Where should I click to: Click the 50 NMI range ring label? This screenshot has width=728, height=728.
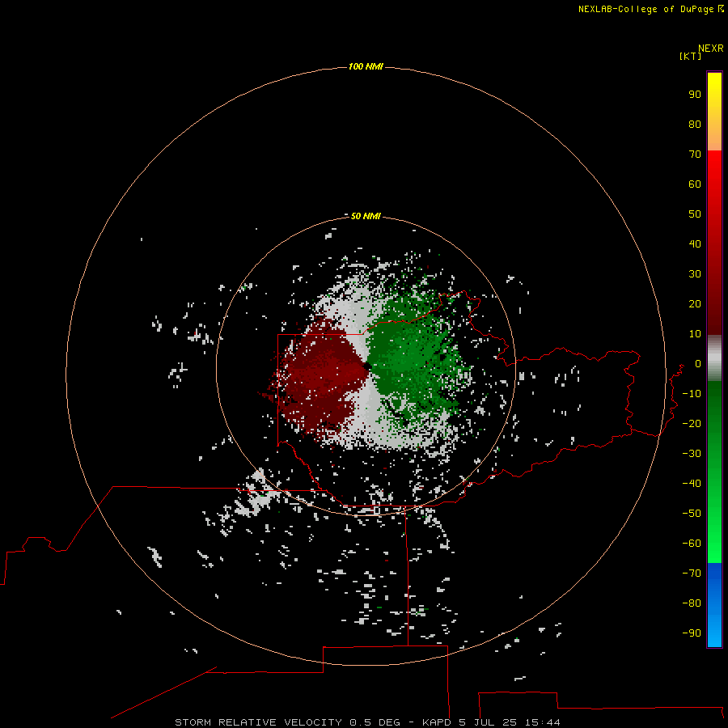(366, 216)
